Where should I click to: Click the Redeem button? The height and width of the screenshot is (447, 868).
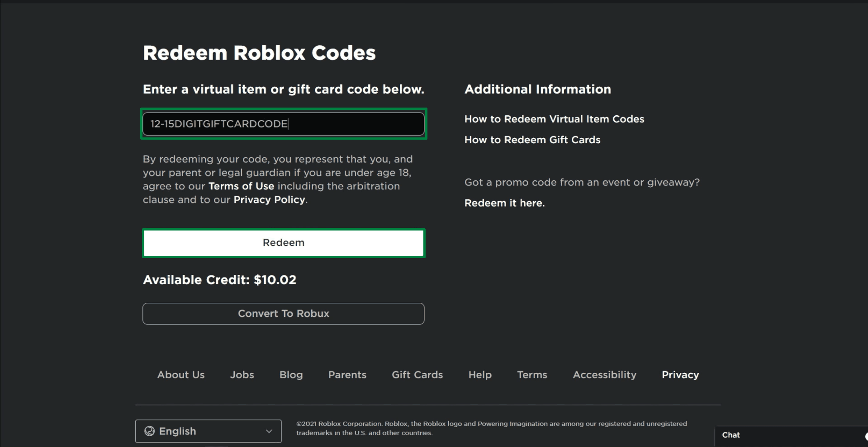(x=283, y=243)
